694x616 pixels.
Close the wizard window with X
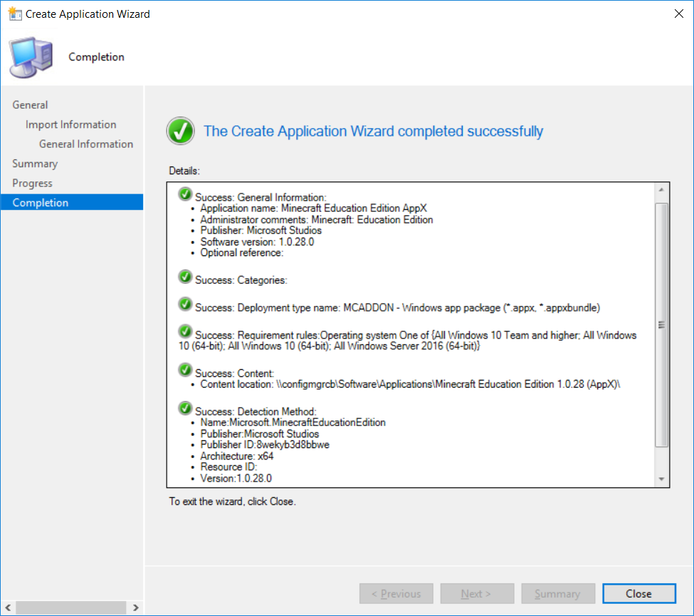678,14
